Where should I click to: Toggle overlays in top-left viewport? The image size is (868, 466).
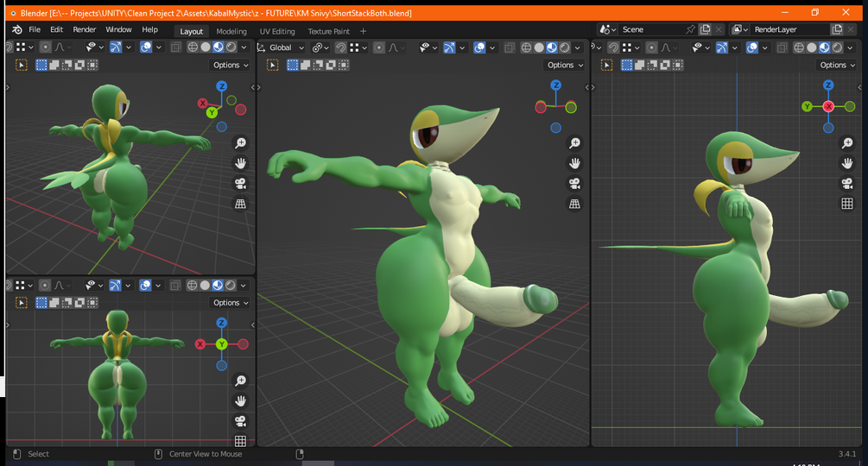(x=146, y=47)
